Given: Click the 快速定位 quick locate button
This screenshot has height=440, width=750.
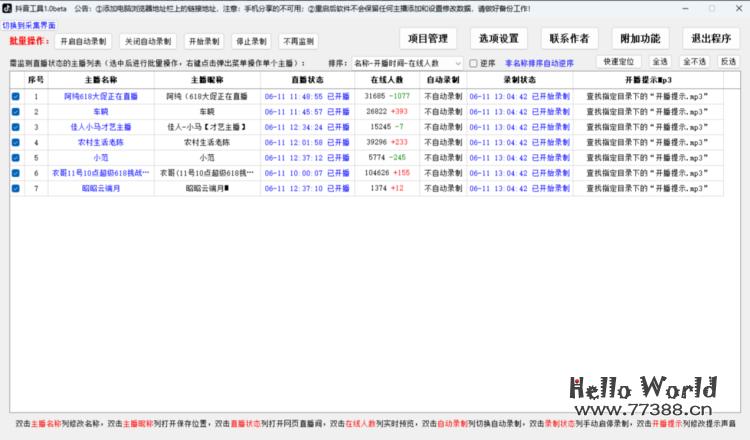Looking at the screenshot, I should pyautogui.click(x=618, y=62).
